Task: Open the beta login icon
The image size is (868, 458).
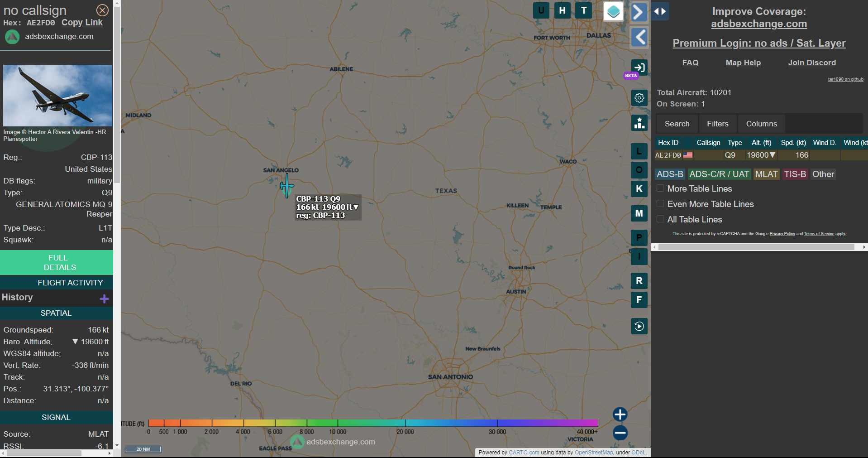Action: [x=639, y=68]
